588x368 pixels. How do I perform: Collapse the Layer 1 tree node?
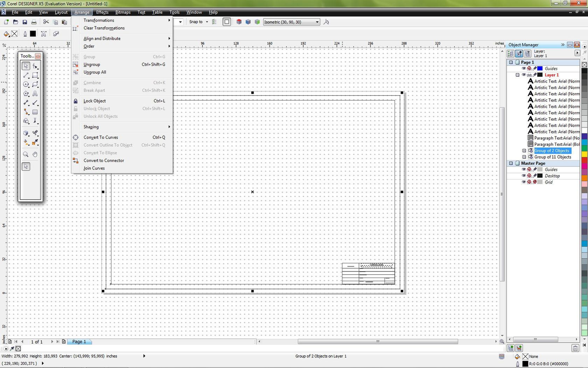(x=518, y=75)
